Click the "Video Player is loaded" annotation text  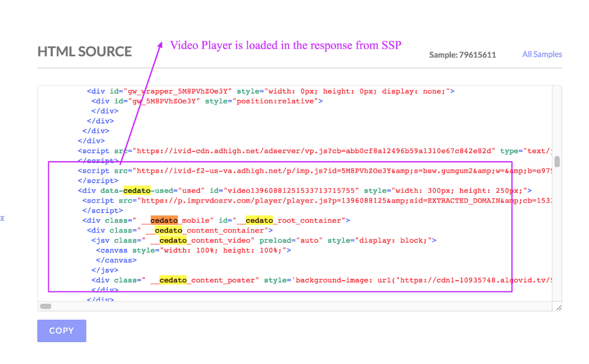click(286, 45)
